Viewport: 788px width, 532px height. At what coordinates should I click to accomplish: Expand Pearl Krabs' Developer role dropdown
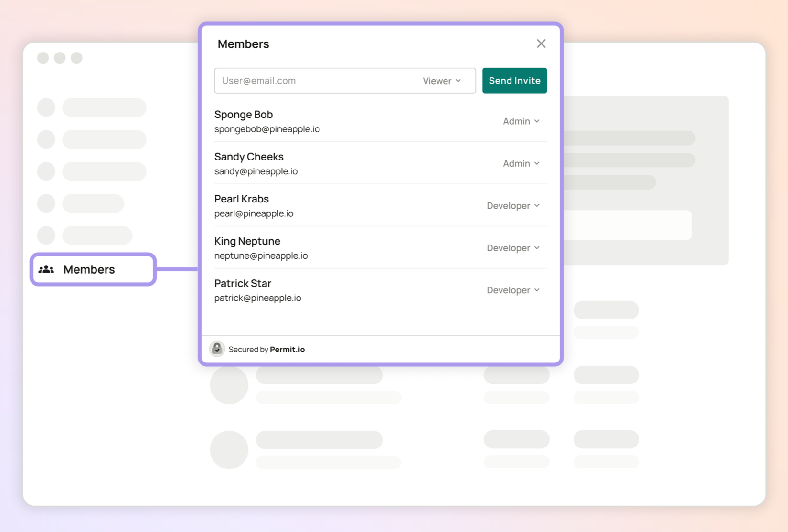[513, 206]
